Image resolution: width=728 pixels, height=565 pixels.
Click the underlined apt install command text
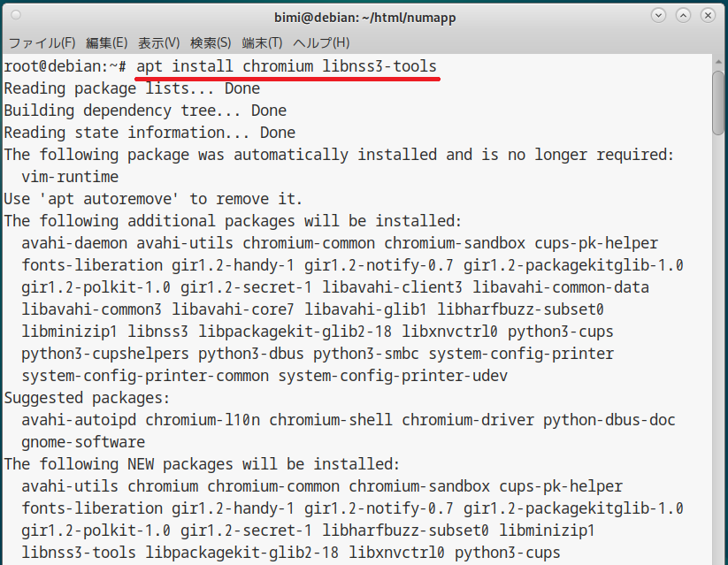click(287, 66)
